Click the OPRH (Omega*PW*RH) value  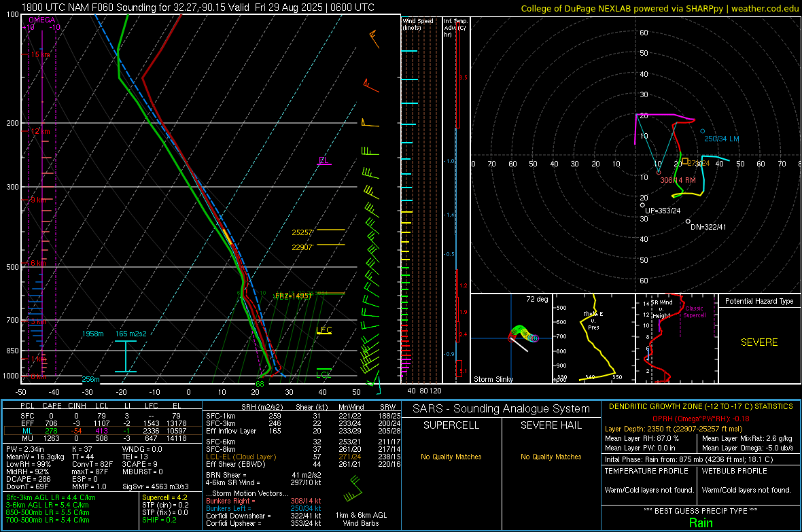(x=701, y=419)
